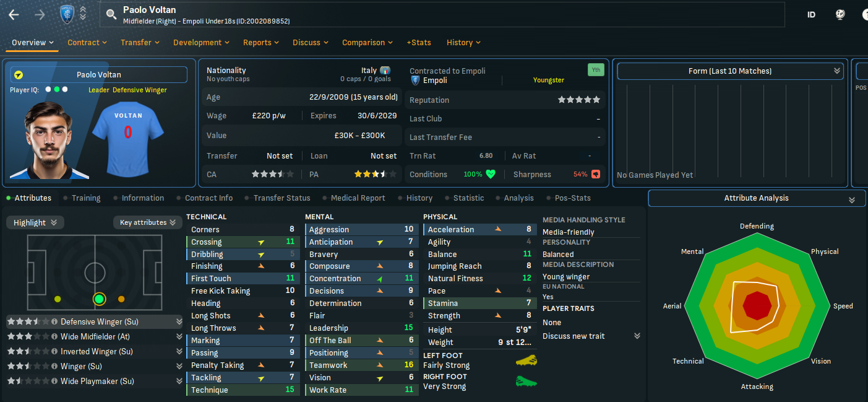The width and height of the screenshot is (868, 402).
Task: Open the Development menu
Action: [201, 43]
